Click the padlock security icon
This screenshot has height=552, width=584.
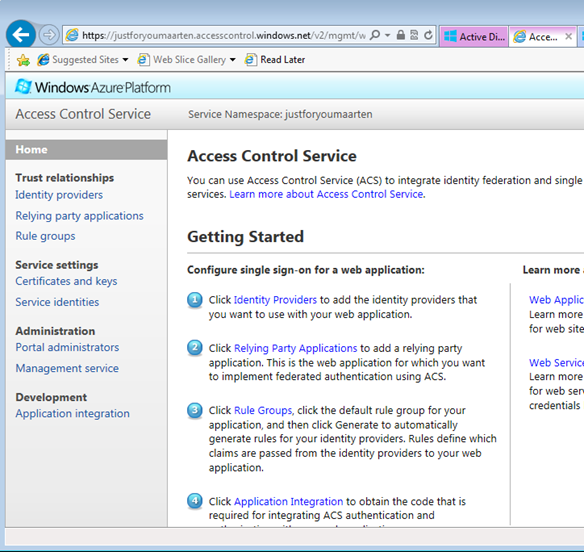click(x=401, y=35)
